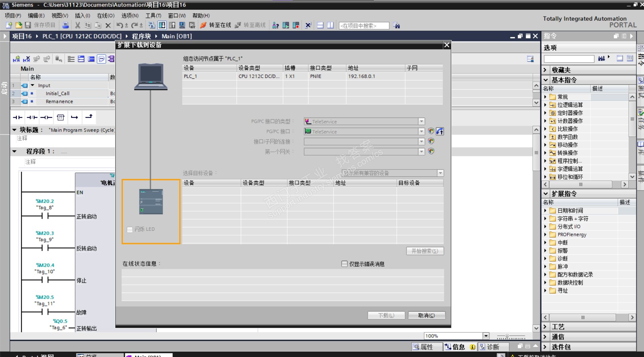Switch to the 信息 tab

460,347
